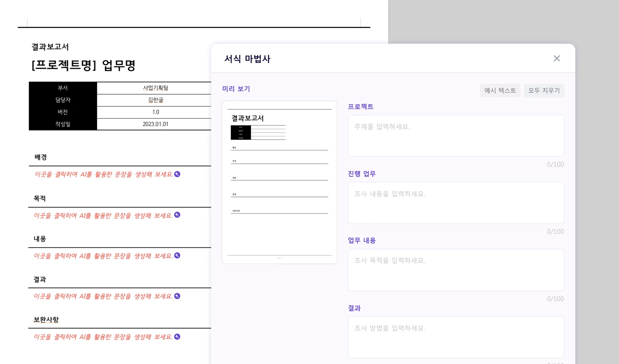Viewport: 619px width, 364px height.
Task: Click the [프로젝트명] 업무명 title text
Action: click(84, 65)
